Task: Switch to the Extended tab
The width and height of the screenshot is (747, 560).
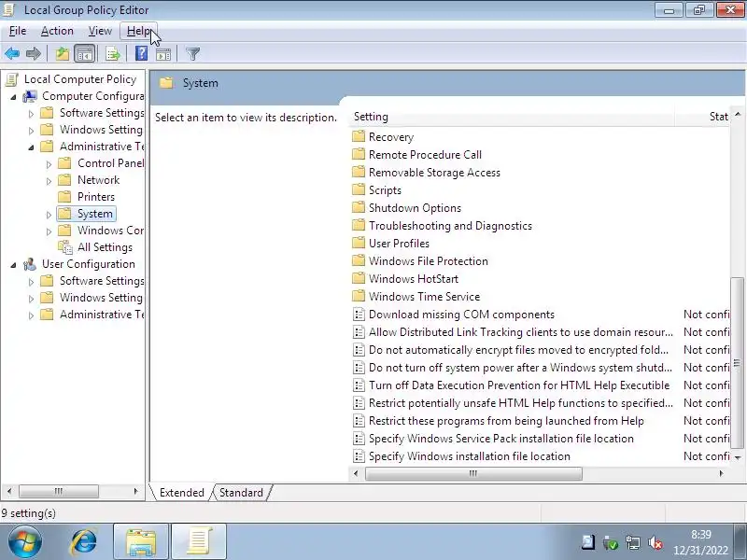Action: [x=181, y=493]
